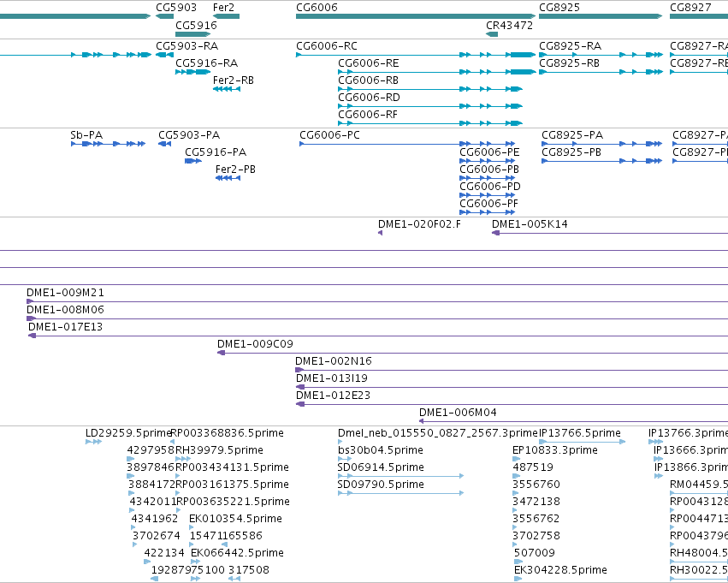
Task: Click protein CG5903-PA
Action: pos(165,144)
